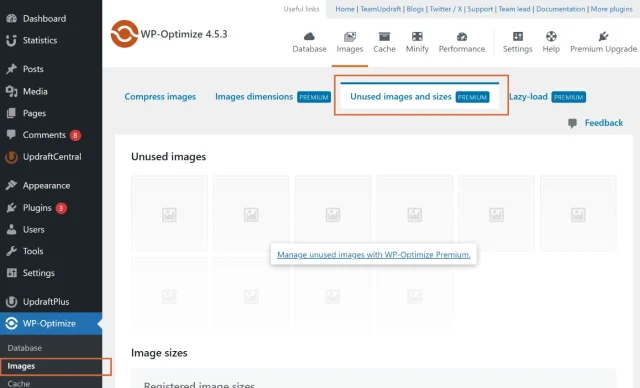Open the Media library menu
The width and height of the screenshot is (640, 388).
tap(35, 91)
